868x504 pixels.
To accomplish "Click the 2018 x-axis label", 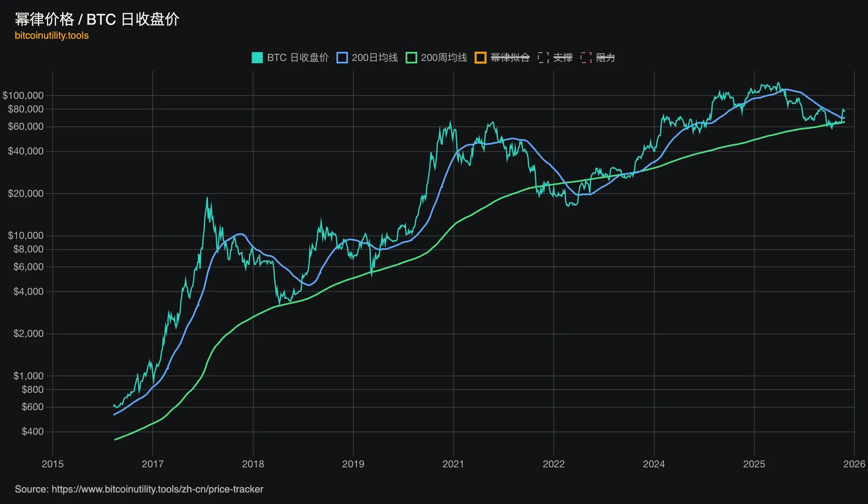I will pos(253,464).
